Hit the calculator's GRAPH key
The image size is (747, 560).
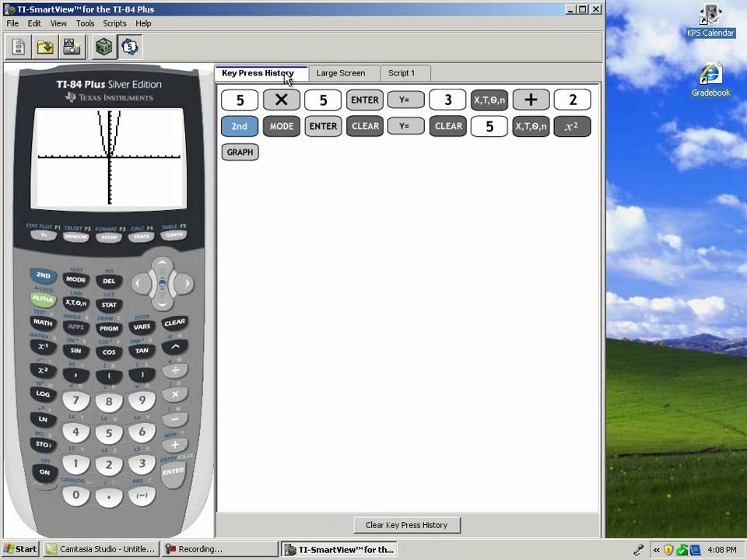click(174, 235)
